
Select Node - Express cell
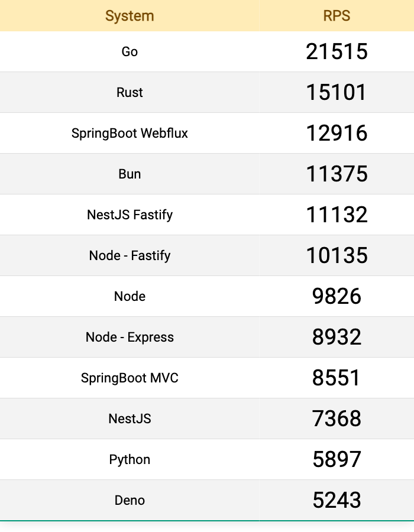130,337
